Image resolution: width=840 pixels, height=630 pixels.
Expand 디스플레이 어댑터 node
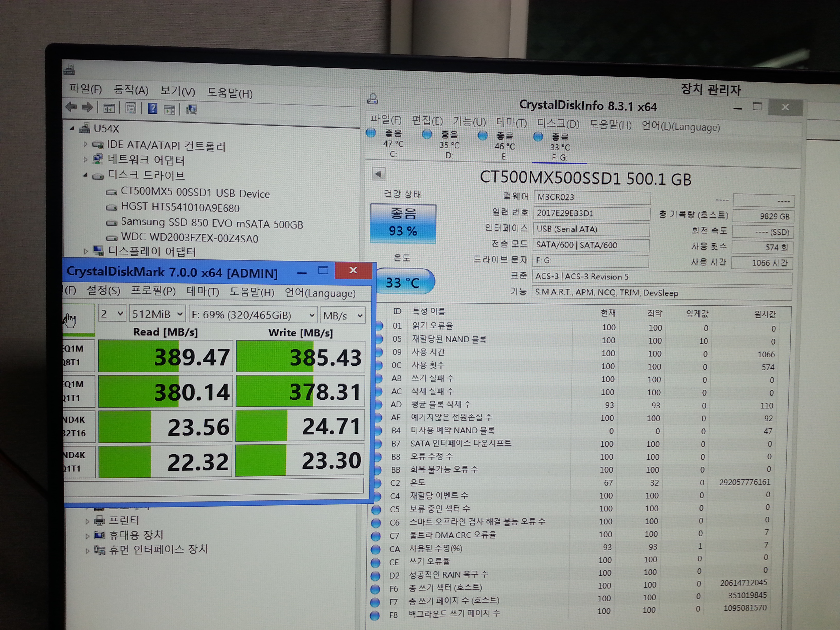[85, 251]
